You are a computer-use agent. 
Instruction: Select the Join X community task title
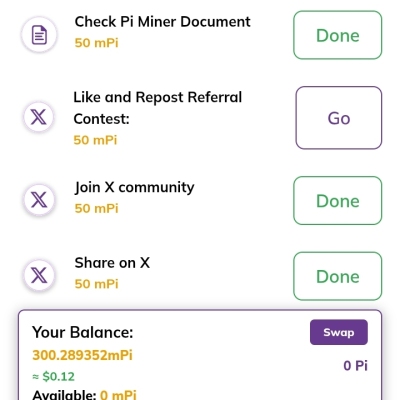[134, 187]
